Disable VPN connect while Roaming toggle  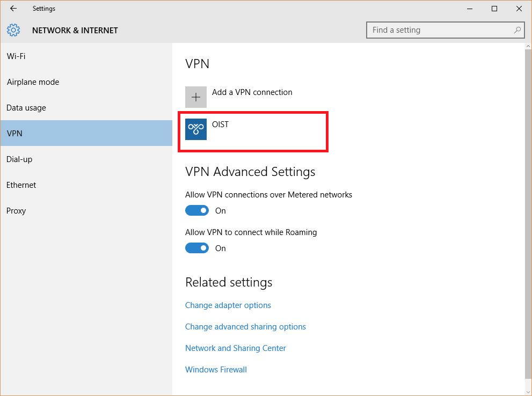point(197,248)
